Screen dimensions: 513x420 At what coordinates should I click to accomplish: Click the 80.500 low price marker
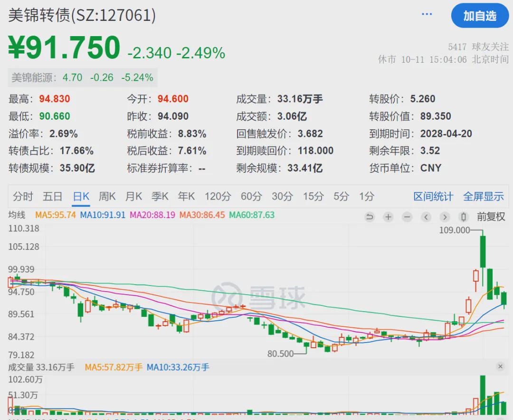point(280,354)
